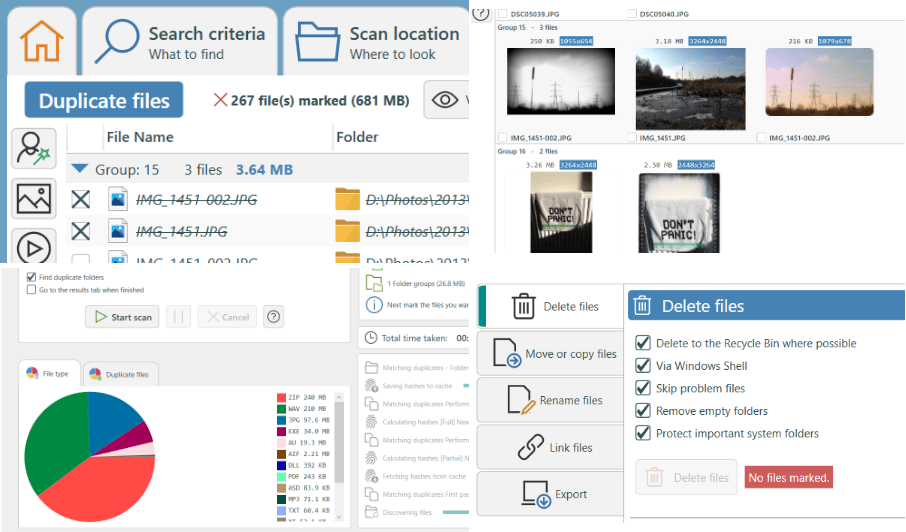This screenshot has width=906, height=532.
Task: Enable Go to the results tab when finished
Action: point(31,289)
